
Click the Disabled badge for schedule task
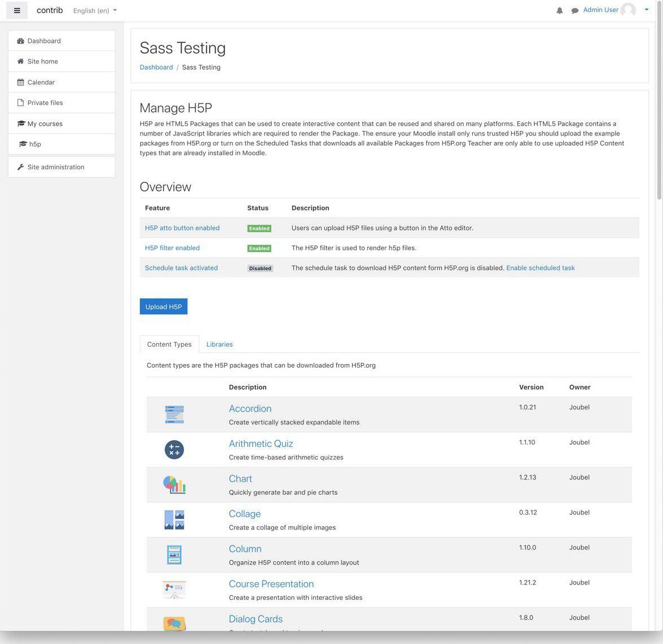click(x=260, y=268)
